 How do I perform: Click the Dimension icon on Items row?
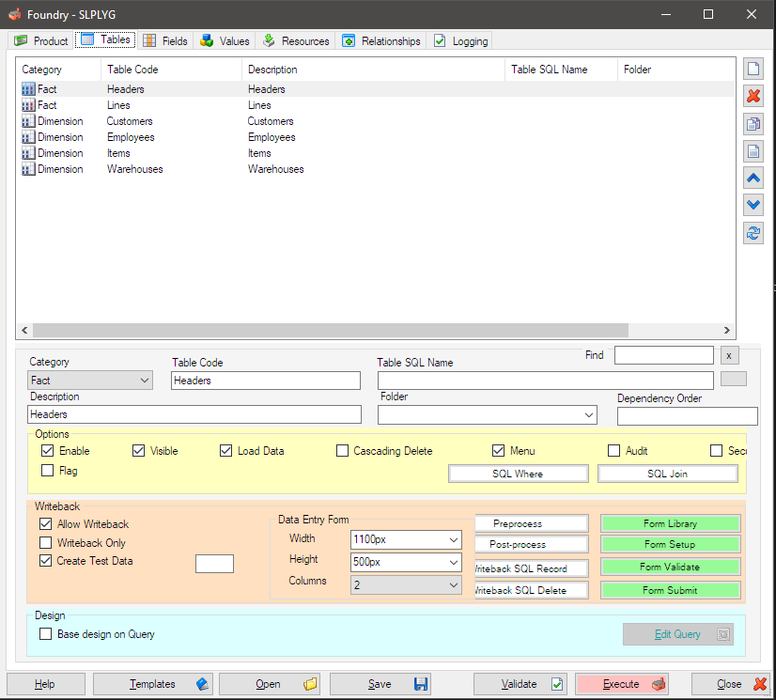click(x=28, y=153)
